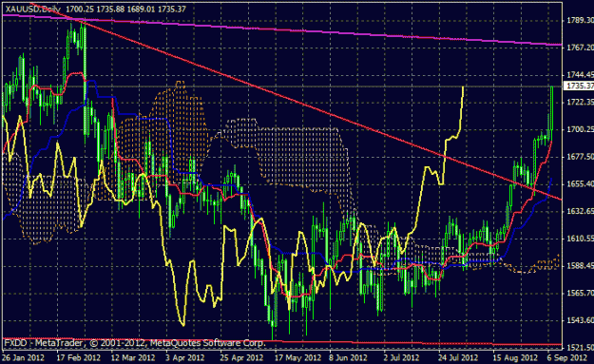Click the 1722.35 price axis label

(580, 102)
